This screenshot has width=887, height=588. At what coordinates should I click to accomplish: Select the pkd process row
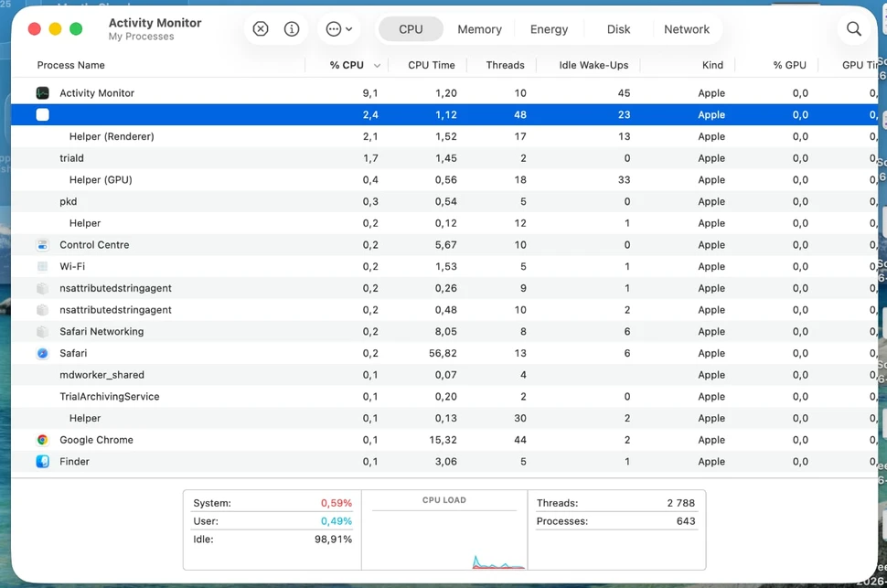click(444, 201)
